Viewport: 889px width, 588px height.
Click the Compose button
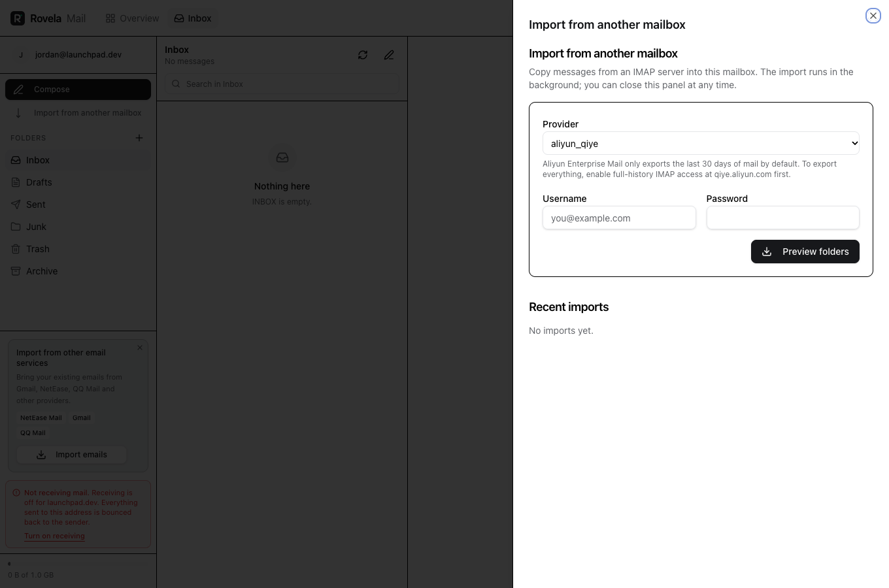(78, 90)
